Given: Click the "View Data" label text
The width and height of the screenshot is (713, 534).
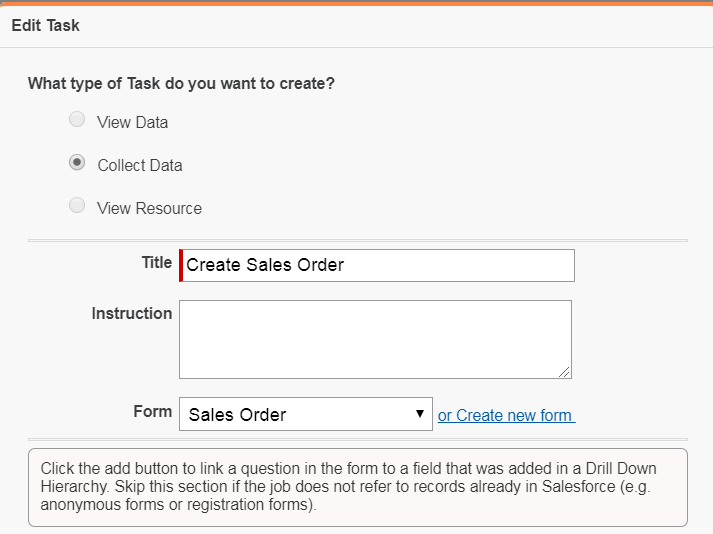Looking at the screenshot, I should [x=132, y=123].
